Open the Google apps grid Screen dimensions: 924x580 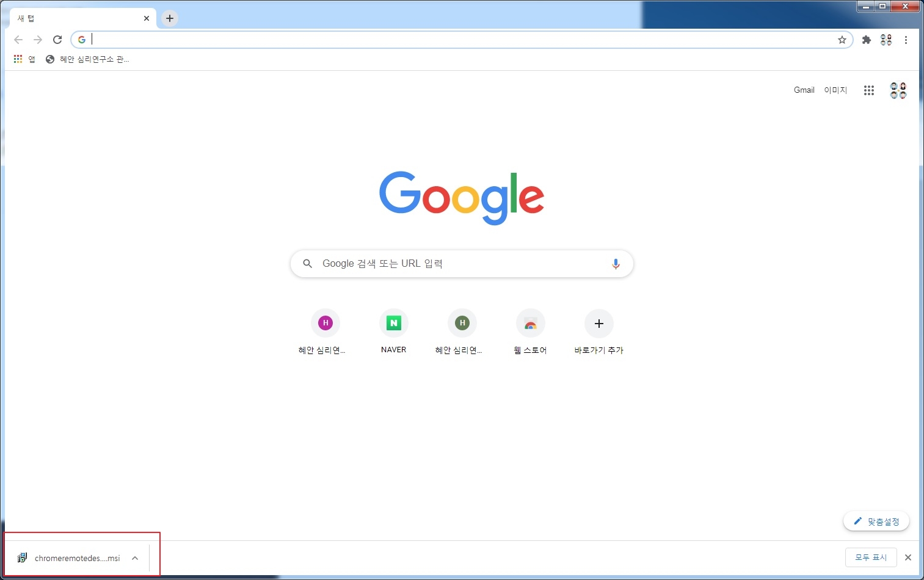click(869, 90)
